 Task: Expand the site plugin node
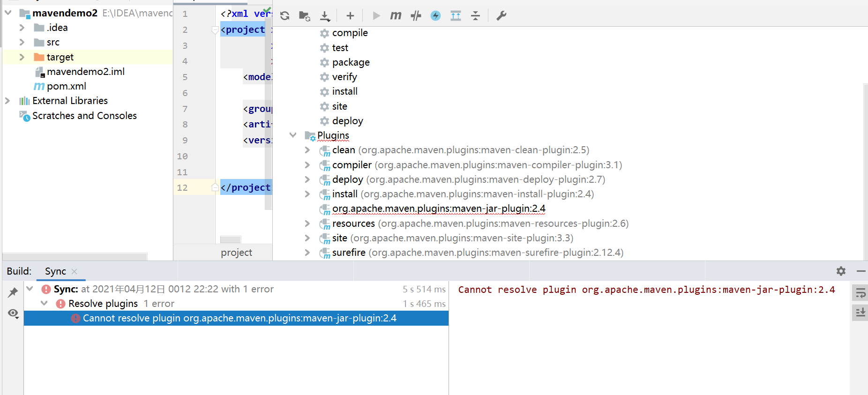(x=307, y=238)
